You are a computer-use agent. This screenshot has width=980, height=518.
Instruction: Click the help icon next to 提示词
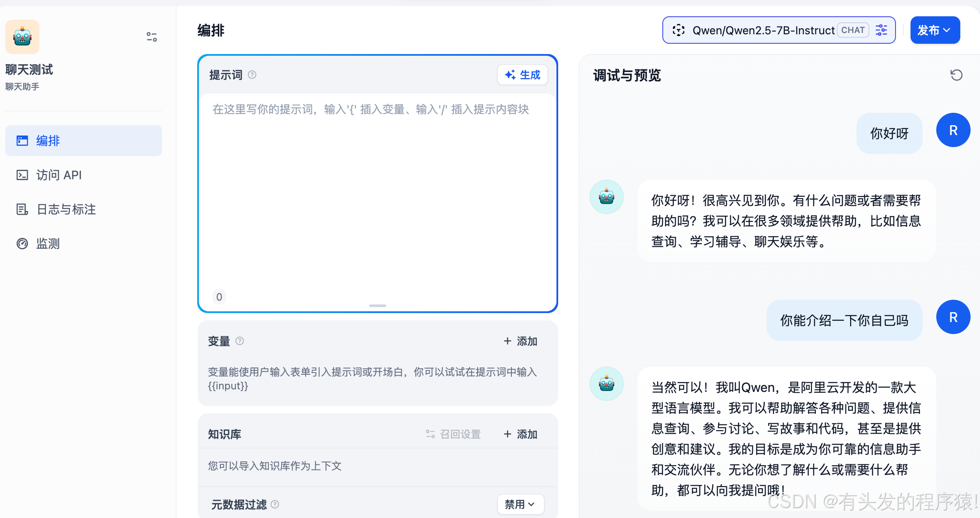[x=252, y=75]
